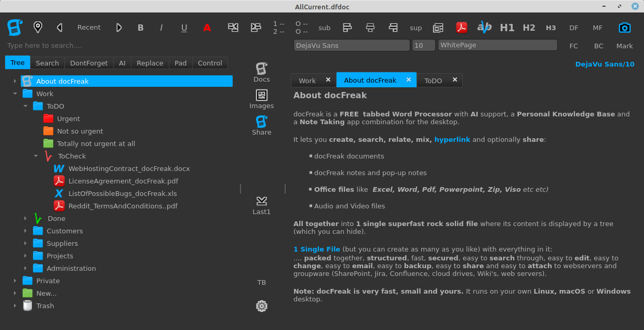Image resolution: width=644 pixels, height=330 pixels.
Task: Toggle bold formatting
Action: [140, 27]
